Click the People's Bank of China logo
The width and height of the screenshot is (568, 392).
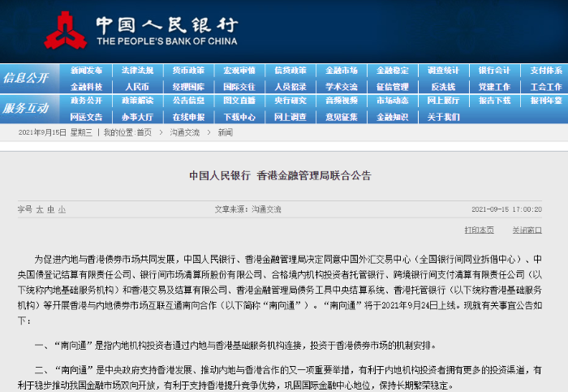point(140,30)
